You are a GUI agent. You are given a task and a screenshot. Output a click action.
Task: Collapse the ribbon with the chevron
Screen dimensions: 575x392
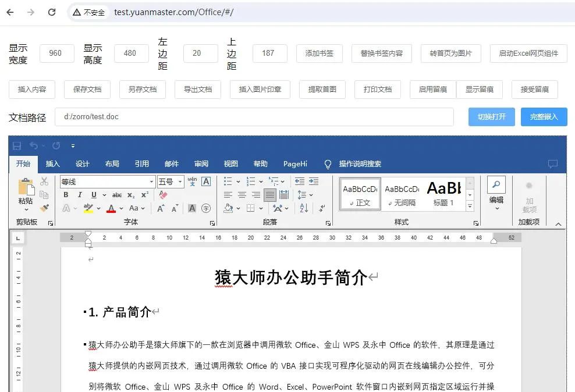(x=558, y=224)
